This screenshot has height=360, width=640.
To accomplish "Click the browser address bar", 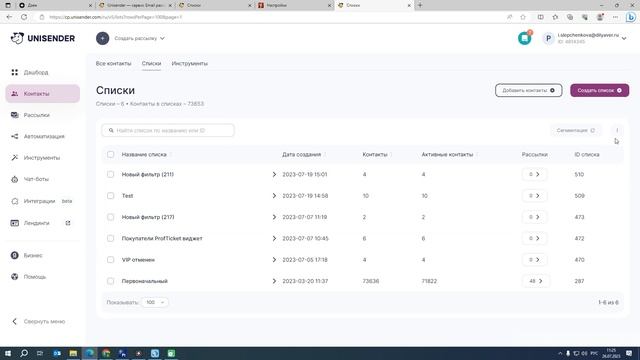I will click(x=269, y=17).
